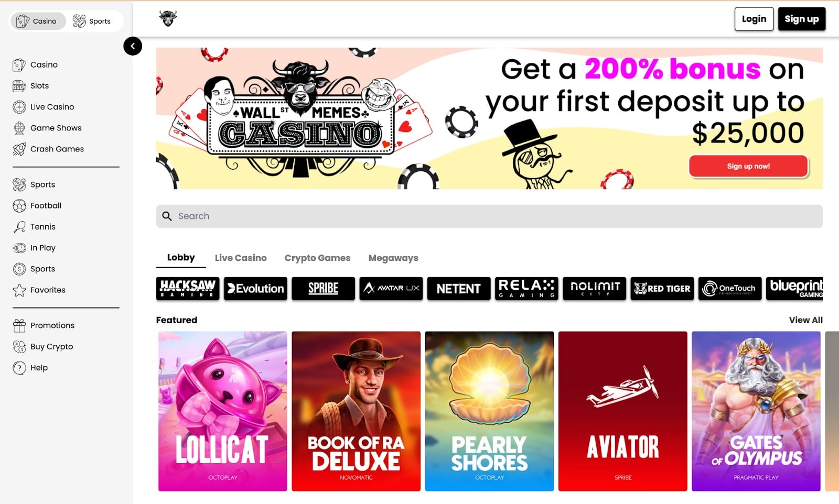Click the Slots icon in sidebar
Screen dimensions: 839x504
click(19, 86)
